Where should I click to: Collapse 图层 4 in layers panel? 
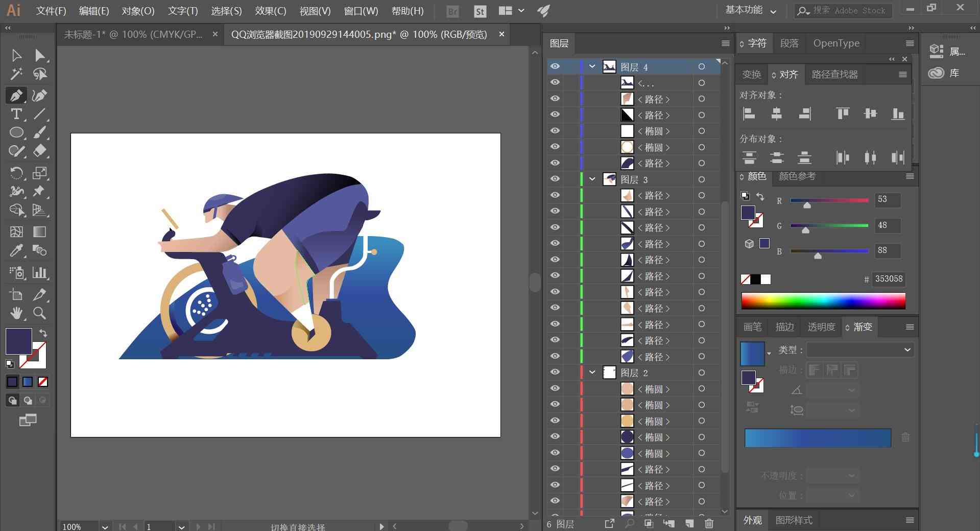tap(592, 66)
